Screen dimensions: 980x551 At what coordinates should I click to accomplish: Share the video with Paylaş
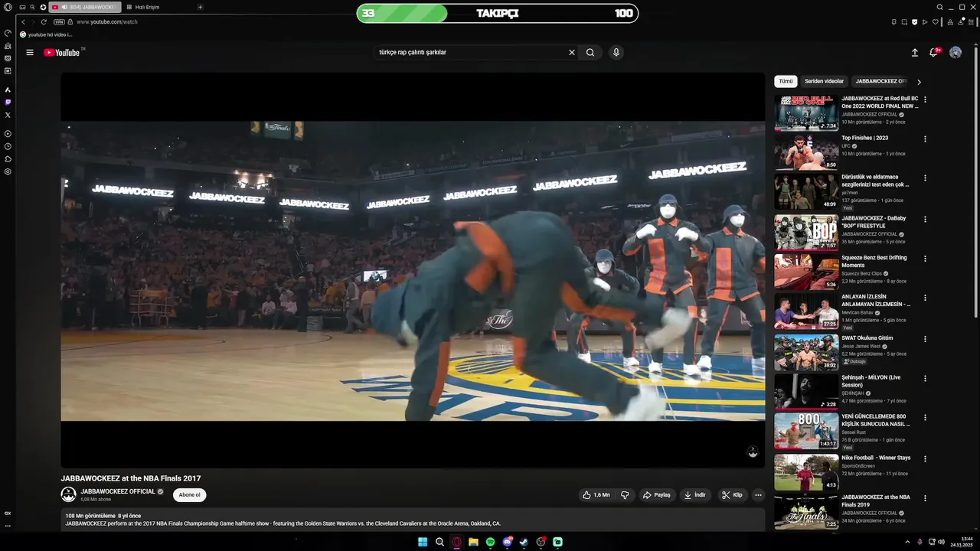656,495
